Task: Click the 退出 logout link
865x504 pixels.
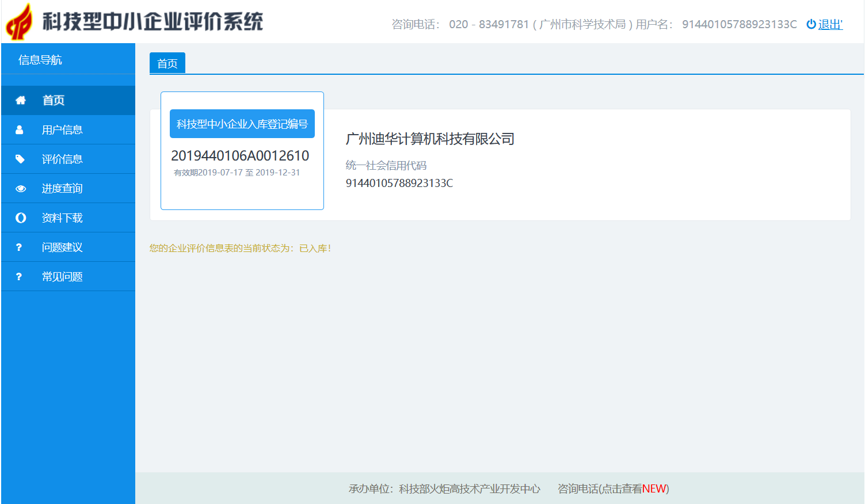Action: [x=830, y=24]
